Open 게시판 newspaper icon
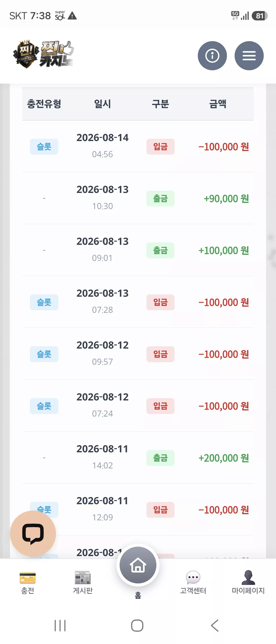Image resolution: width=276 pixels, height=644 pixels. tap(83, 578)
